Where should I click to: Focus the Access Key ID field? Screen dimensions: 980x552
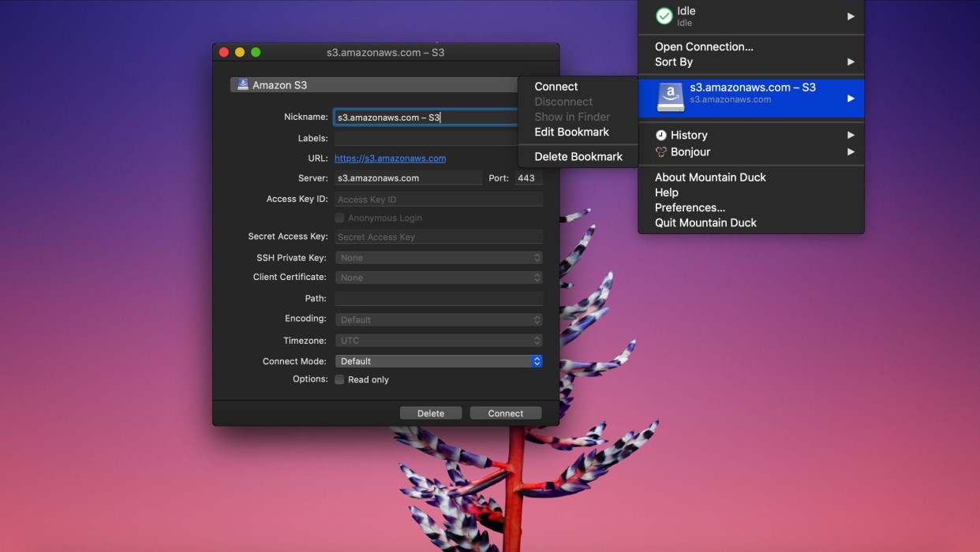tap(439, 200)
